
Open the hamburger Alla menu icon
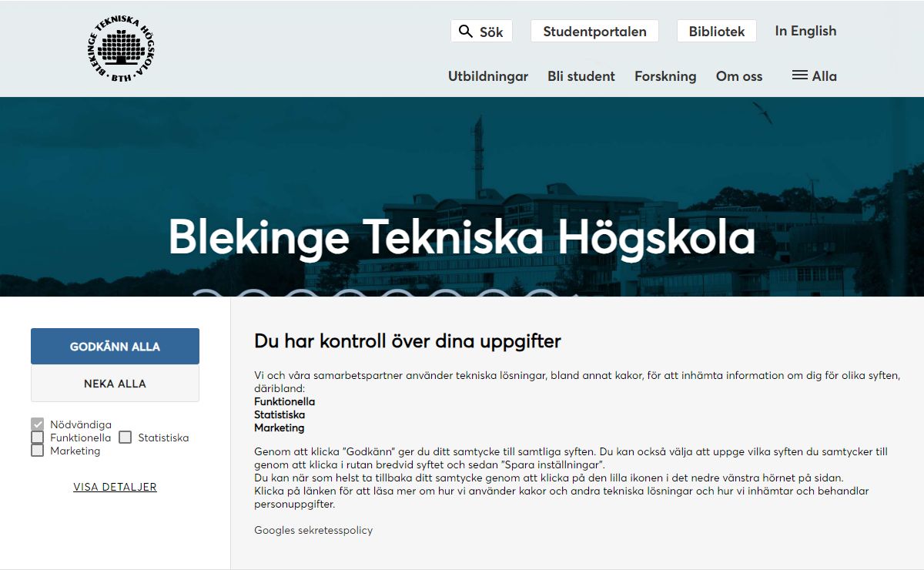800,75
